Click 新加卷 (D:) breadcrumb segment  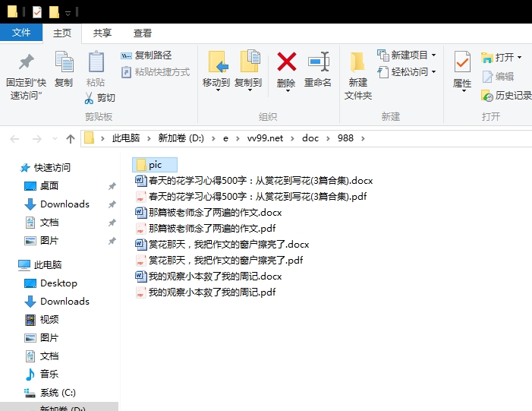(x=181, y=138)
